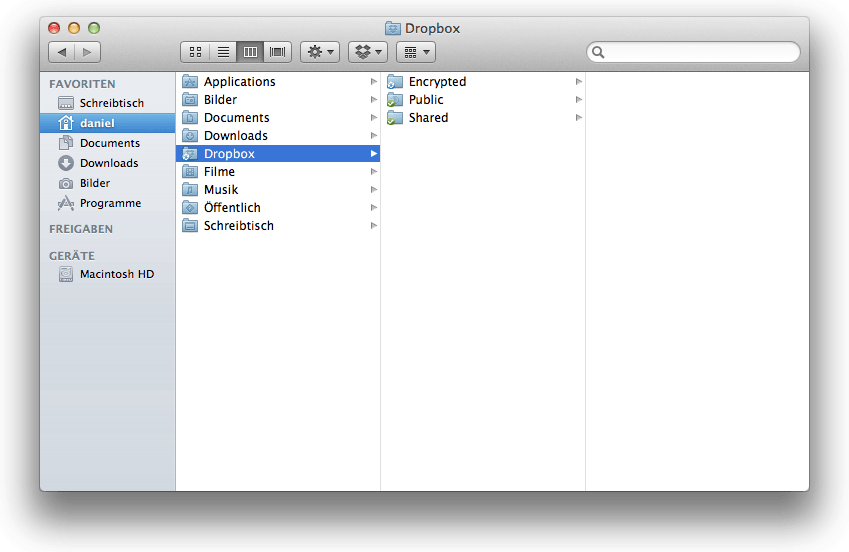Select the Schreibtisch folder in the column
This screenshot has height=552, width=849.
278,225
